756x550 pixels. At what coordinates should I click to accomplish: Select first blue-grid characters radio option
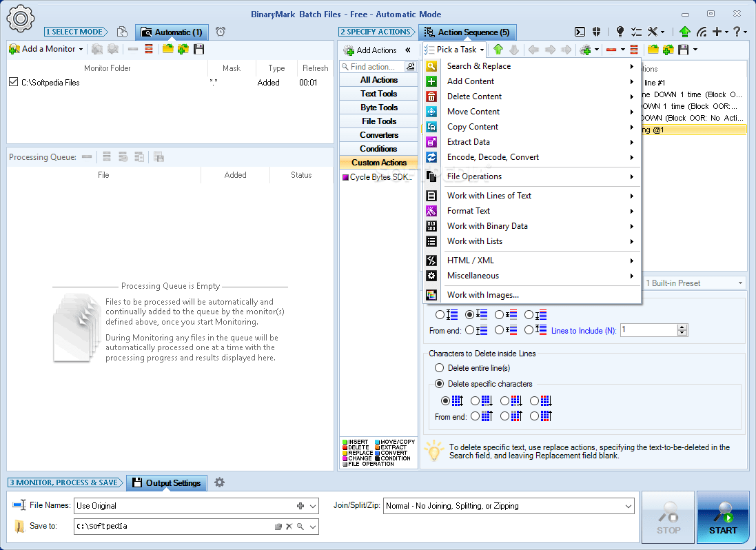[445, 400]
